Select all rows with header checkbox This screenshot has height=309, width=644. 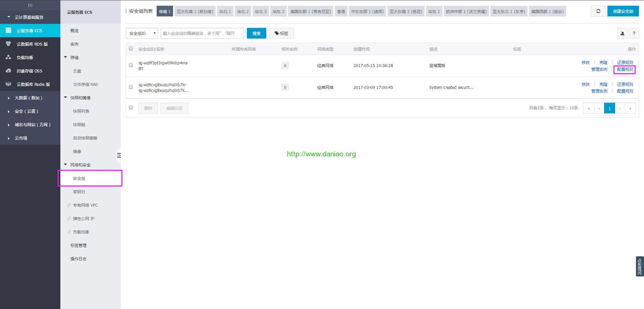pos(131,48)
